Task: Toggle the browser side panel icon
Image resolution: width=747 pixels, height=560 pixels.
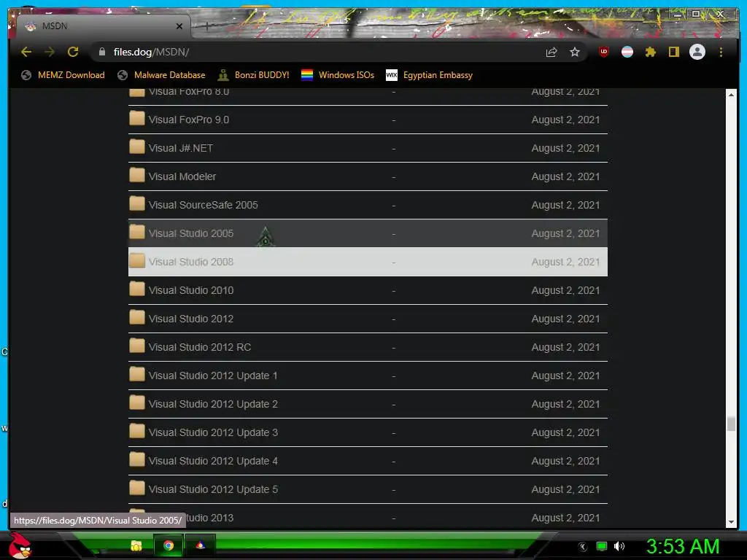Action: pos(673,52)
